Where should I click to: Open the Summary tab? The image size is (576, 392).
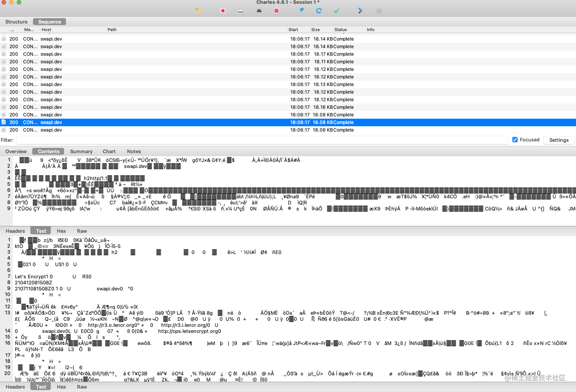click(x=81, y=151)
